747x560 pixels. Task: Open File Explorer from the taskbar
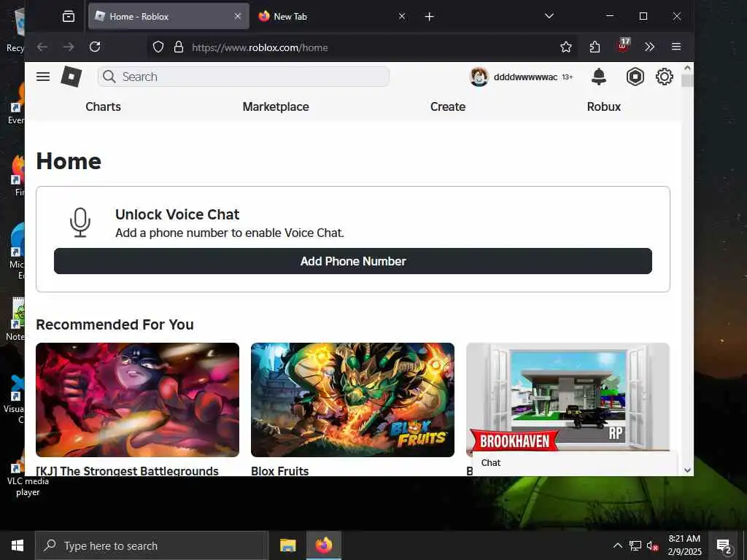tap(287, 545)
